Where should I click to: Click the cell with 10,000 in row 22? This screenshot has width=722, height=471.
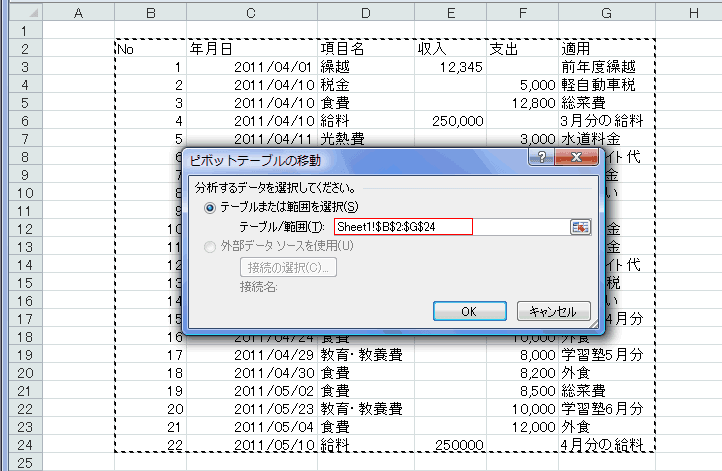(x=523, y=408)
